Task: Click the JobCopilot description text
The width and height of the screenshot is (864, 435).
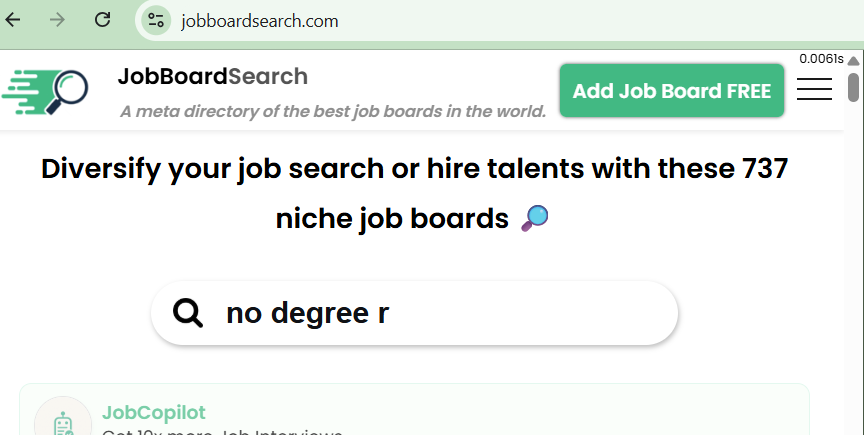Action: (222, 432)
